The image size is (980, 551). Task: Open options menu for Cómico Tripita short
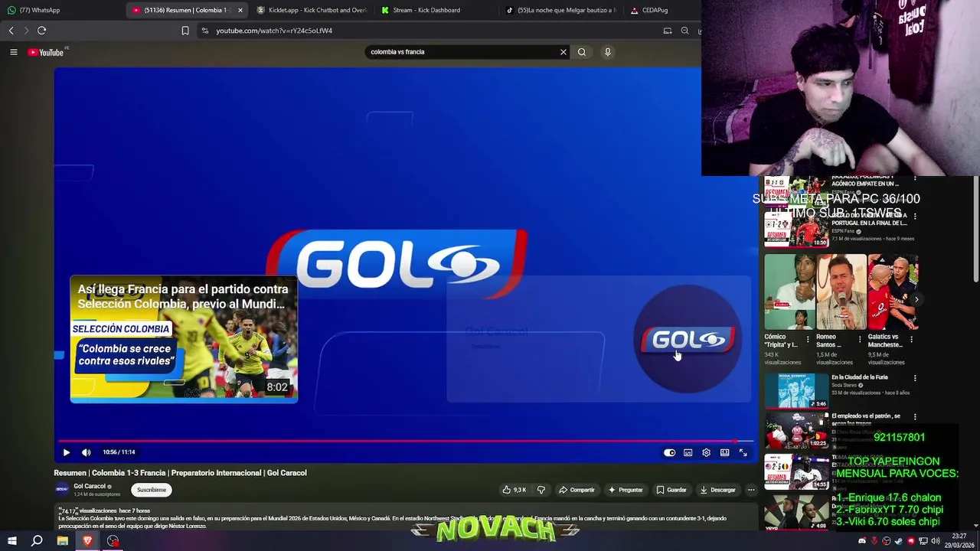808,338
